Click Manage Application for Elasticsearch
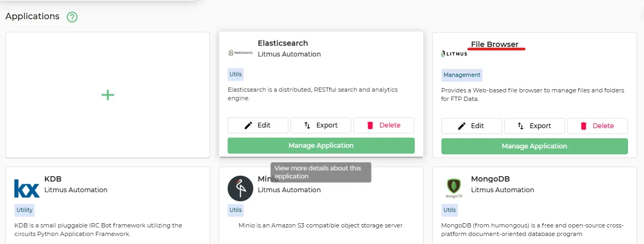644x244 pixels. [x=321, y=145]
